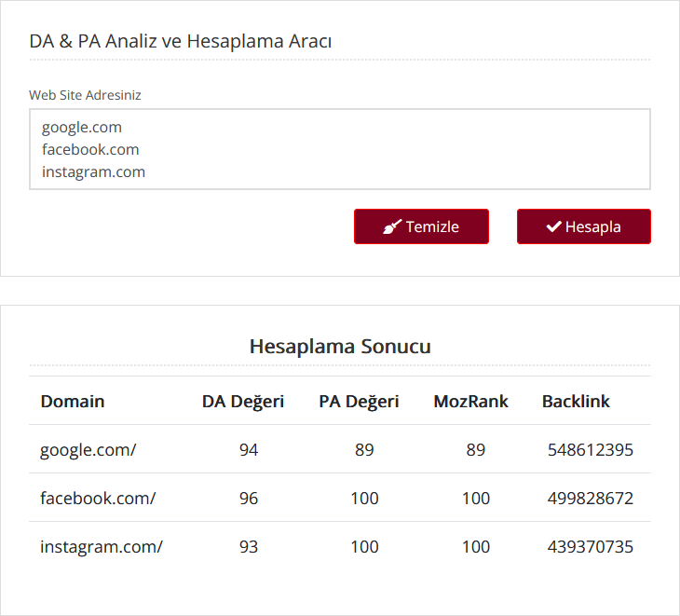Click the DA & PA Analiz title
Viewport: 680px width, 616px height.
point(181,41)
